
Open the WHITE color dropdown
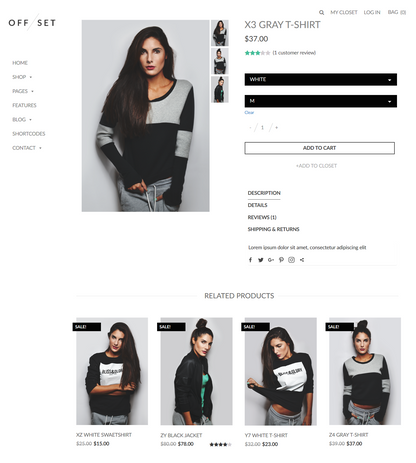pos(321,79)
